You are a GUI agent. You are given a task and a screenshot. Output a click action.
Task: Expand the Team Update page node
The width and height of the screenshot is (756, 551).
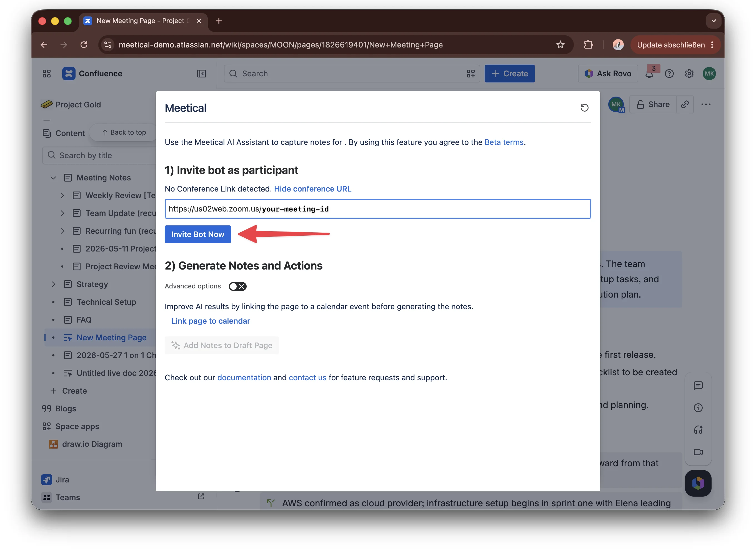click(62, 213)
